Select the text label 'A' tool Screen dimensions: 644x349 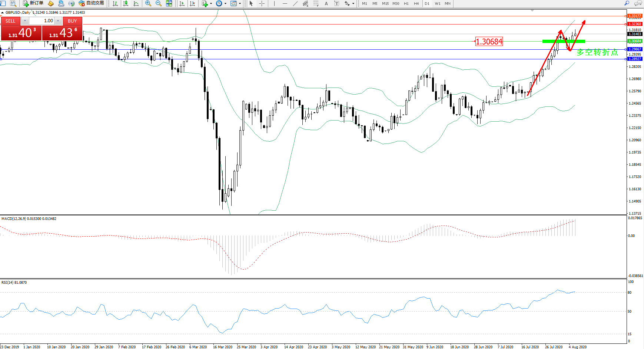pos(326,3)
